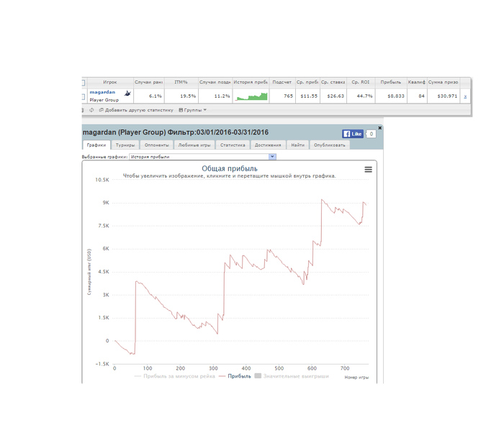
Task: Sort by the История прибы column header
Action: (x=251, y=82)
